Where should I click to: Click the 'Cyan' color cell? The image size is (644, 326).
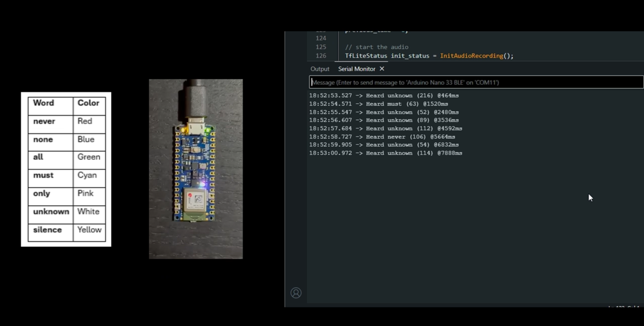pos(87,175)
